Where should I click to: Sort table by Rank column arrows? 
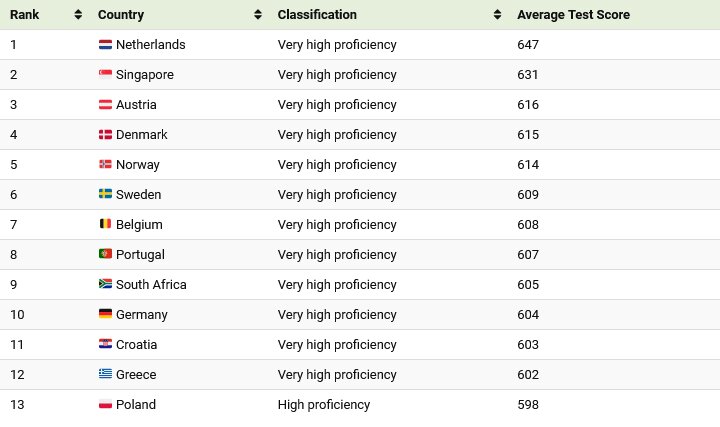coord(78,15)
